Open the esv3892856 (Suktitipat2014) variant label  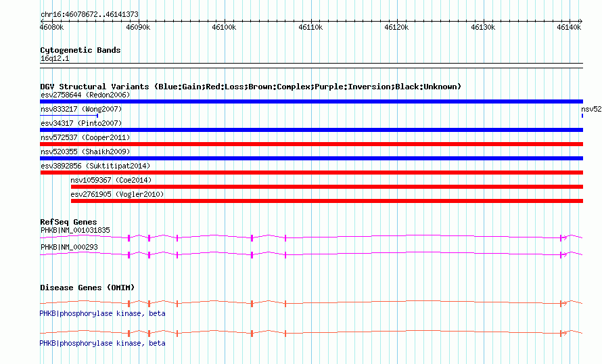tap(95, 166)
